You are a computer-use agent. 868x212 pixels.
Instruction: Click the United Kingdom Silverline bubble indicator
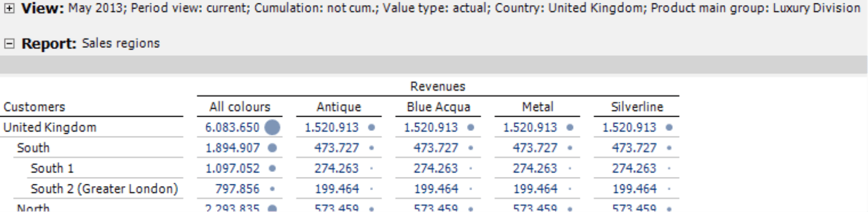(x=669, y=127)
